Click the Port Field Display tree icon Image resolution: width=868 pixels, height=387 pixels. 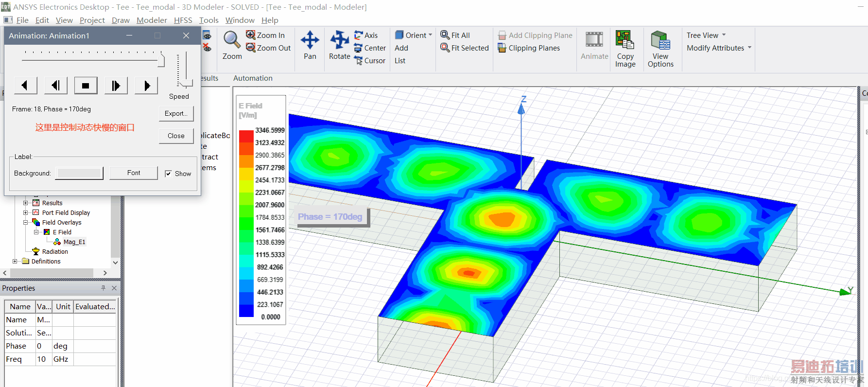tap(36, 212)
